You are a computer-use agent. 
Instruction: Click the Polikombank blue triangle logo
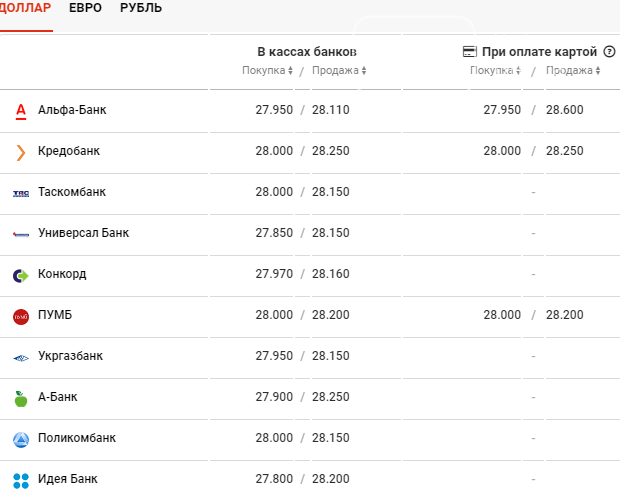point(21,440)
